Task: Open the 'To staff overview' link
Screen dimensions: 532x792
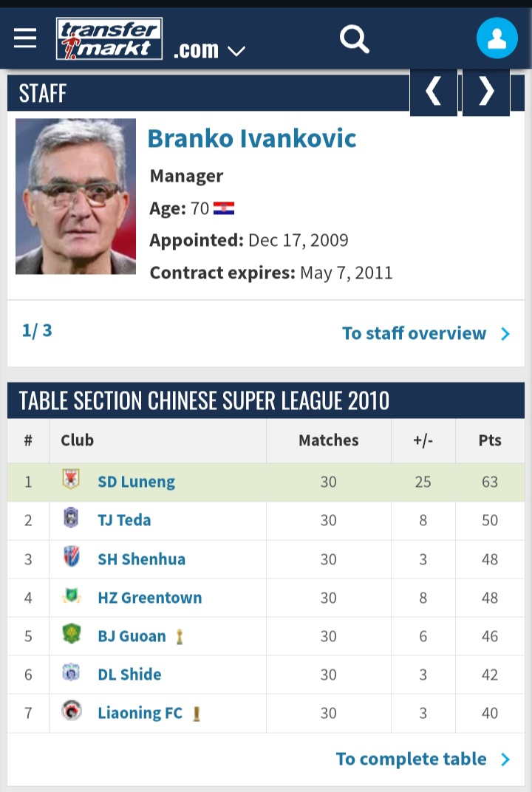Action: (x=426, y=333)
